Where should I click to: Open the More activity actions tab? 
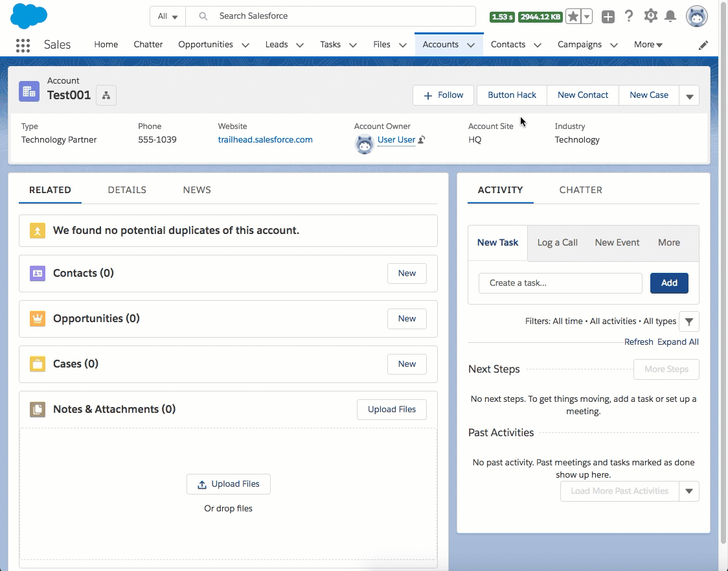pyautogui.click(x=668, y=242)
